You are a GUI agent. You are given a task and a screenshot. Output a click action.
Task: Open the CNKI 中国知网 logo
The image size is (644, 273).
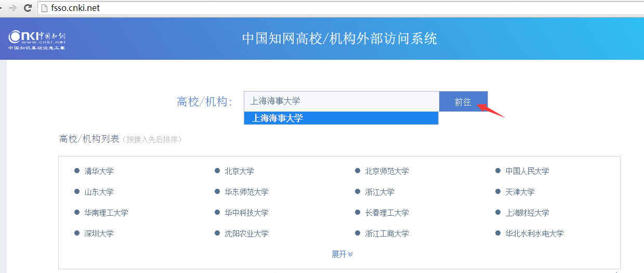click(37, 41)
